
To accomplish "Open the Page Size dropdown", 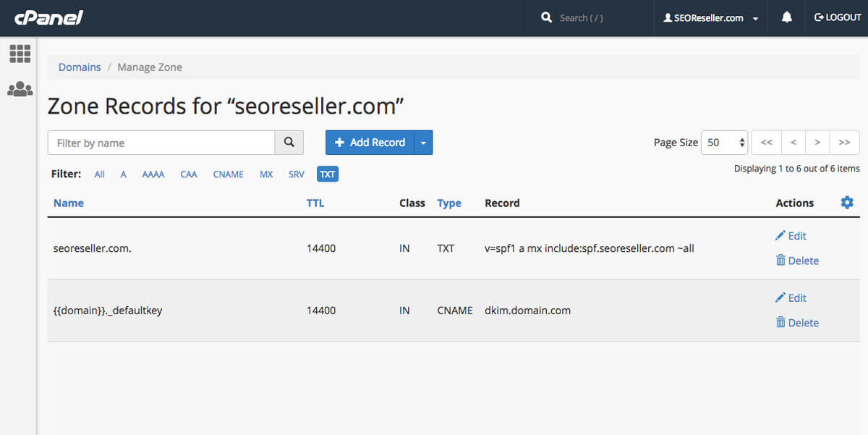I will click(x=723, y=142).
